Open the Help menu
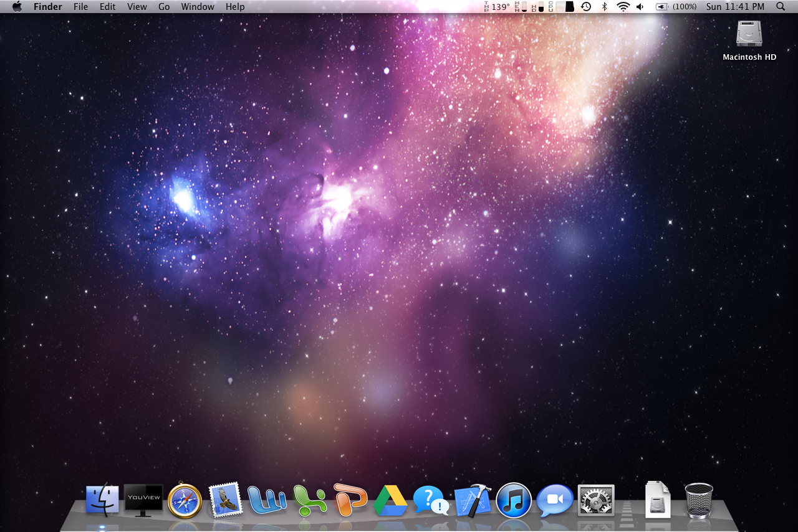798x532 pixels. pos(235,7)
